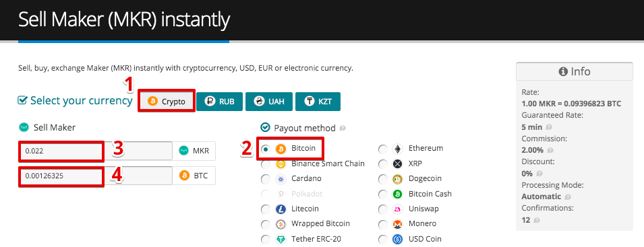644x247 pixels.
Task: Click the help icon beside 2.00% commission
Action: [550, 150]
